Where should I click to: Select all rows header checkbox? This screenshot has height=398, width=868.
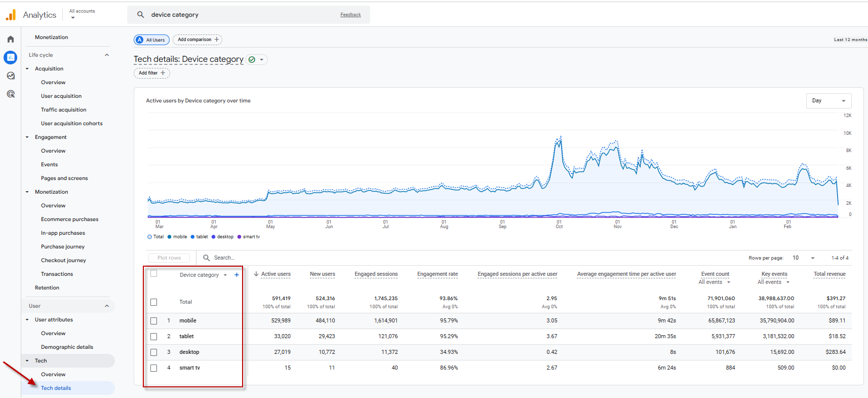tap(154, 273)
